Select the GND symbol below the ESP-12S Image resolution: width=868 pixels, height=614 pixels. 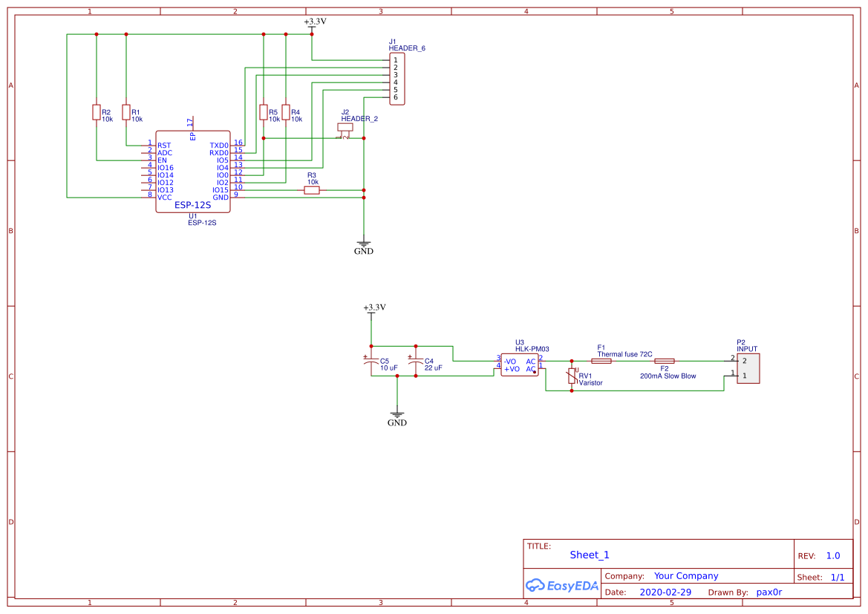(x=364, y=246)
